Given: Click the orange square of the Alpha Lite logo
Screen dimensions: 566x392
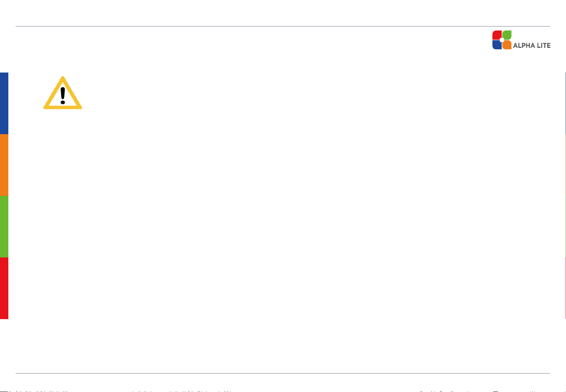Looking at the screenshot, I should (x=507, y=45).
